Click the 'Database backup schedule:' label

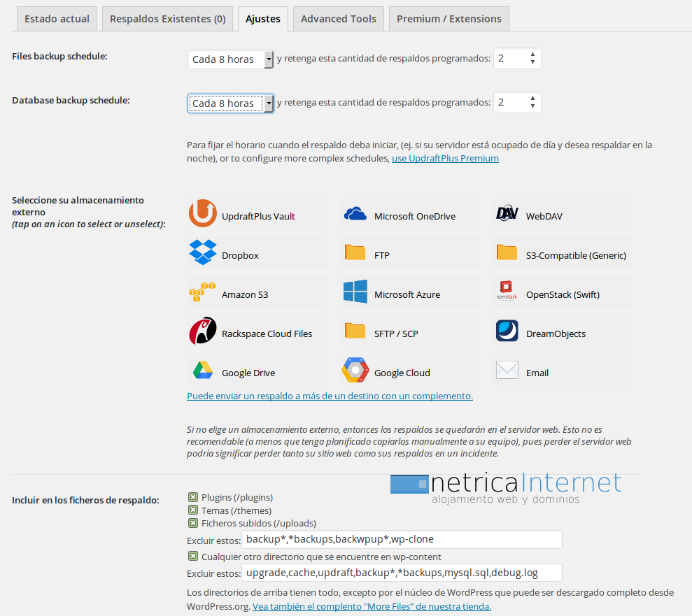[x=71, y=101]
